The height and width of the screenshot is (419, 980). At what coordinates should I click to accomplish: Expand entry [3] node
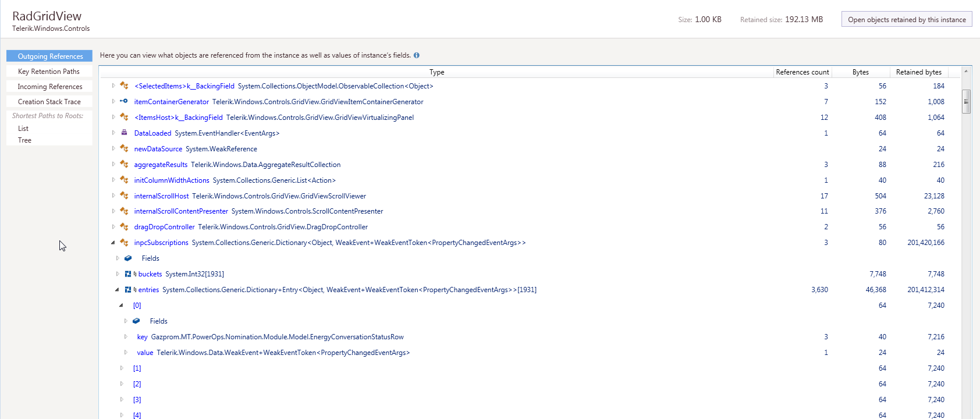coord(122,399)
